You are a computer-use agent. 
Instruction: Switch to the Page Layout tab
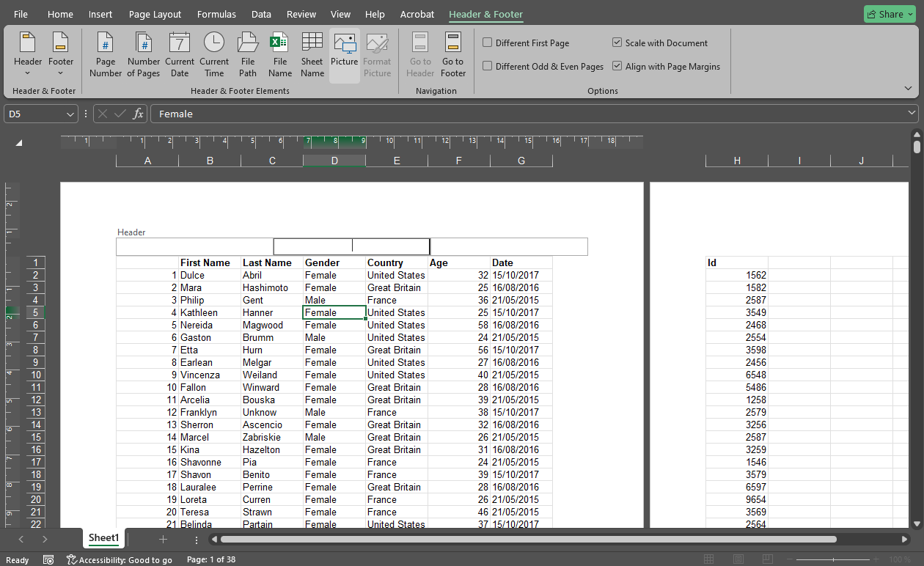click(x=155, y=14)
